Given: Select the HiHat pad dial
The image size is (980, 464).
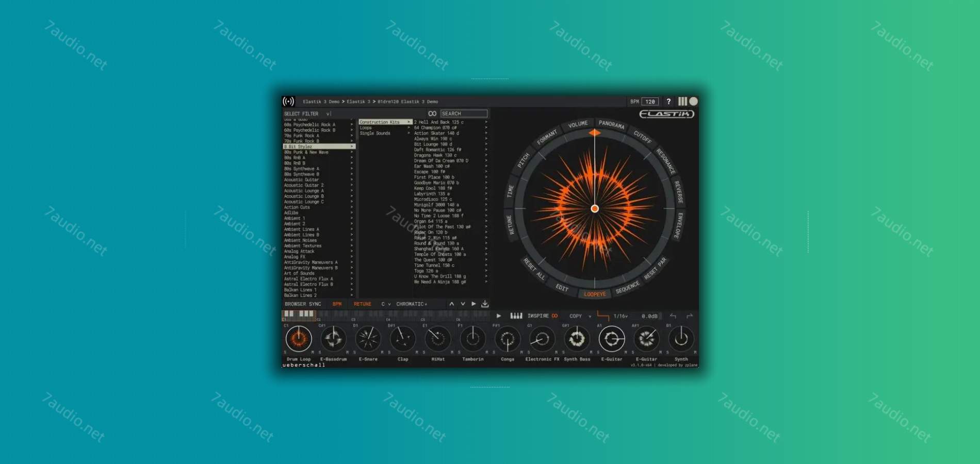Looking at the screenshot, I should [438, 339].
